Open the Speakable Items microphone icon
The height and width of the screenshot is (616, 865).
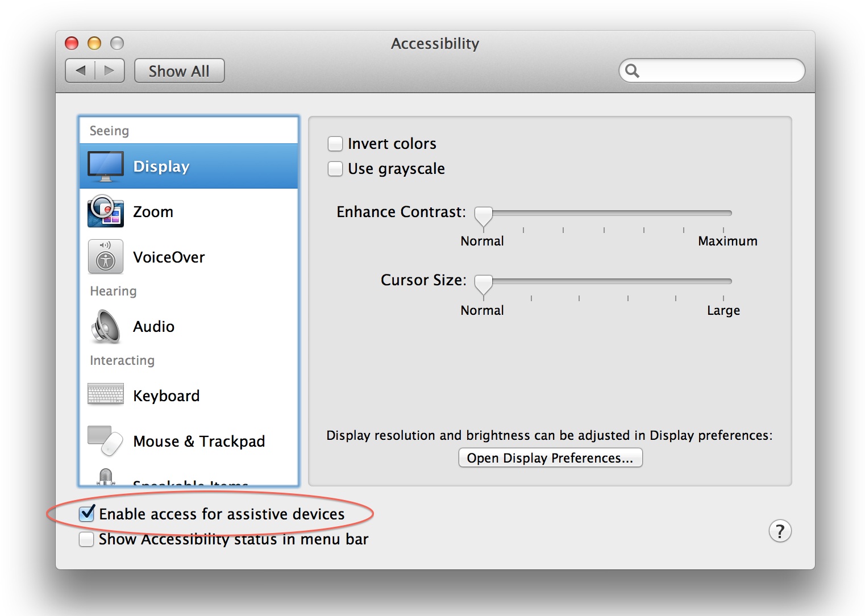tap(106, 477)
